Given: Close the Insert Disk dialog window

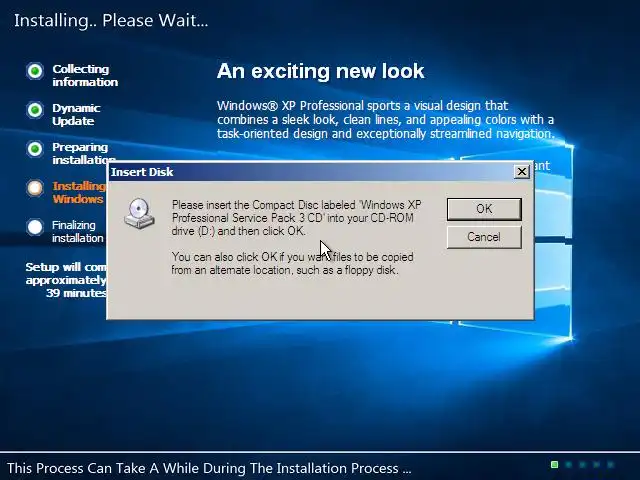Looking at the screenshot, I should click(522, 172).
